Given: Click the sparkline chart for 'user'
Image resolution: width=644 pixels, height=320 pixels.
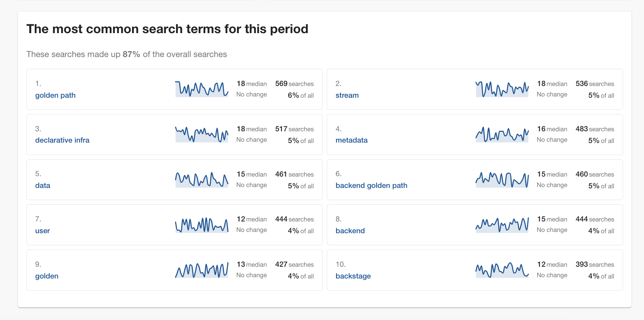Looking at the screenshot, I should point(202,225).
